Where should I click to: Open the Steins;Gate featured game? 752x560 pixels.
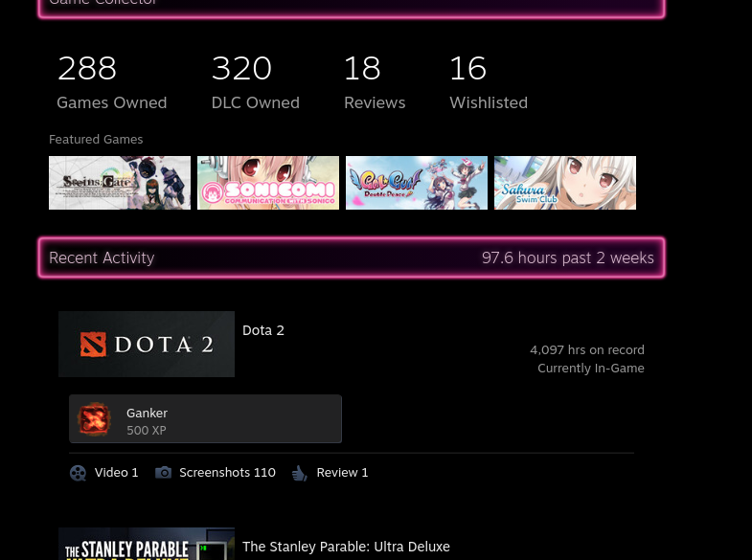coord(120,183)
